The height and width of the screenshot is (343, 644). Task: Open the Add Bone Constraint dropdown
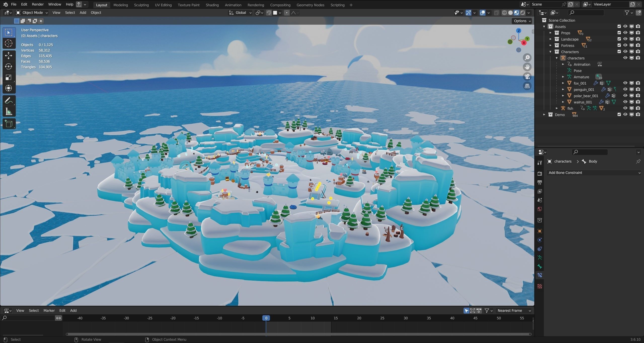tap(594, 173)
